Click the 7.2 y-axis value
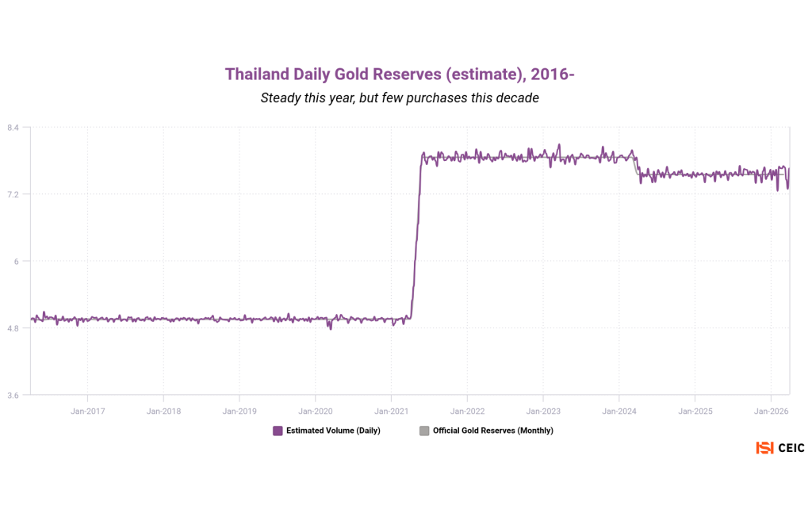Image resolution: width=812 pixels, height=517 pixels. (13, 194)
